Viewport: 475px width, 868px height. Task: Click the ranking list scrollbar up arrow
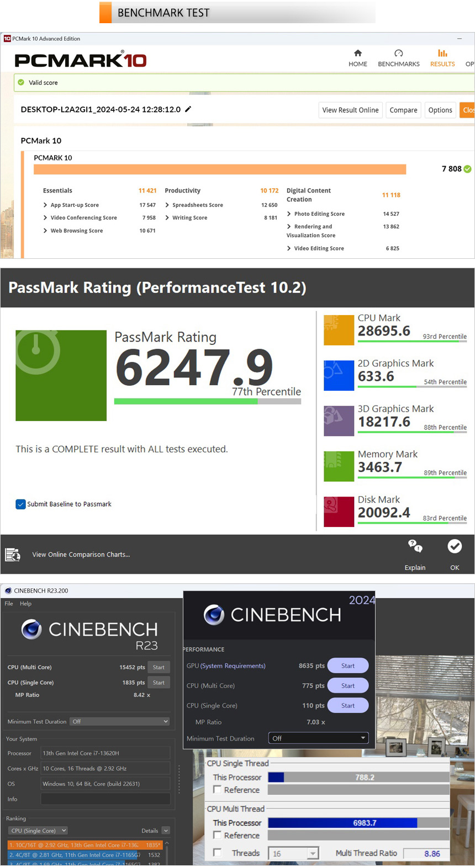[x=167, y=844]
